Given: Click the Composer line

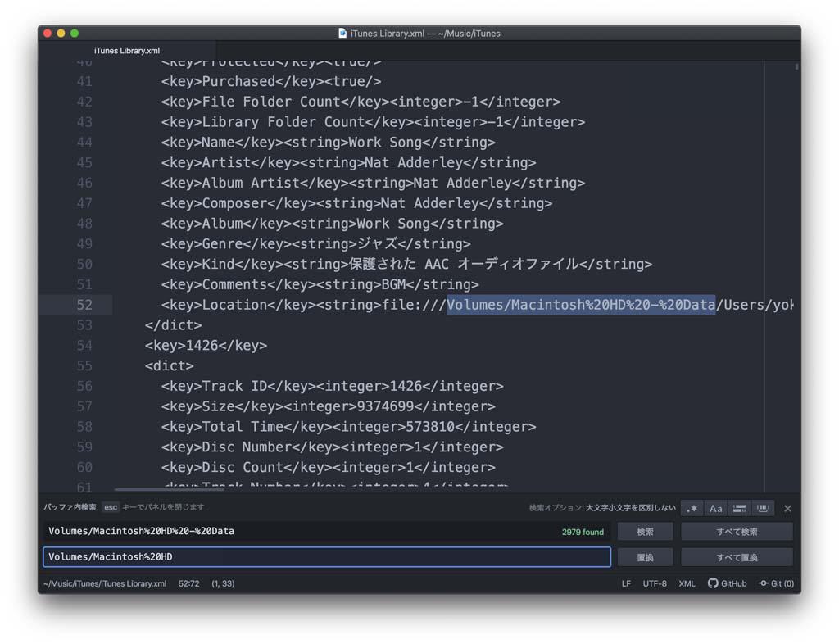Looking at the screenshot, I should 356,203.
